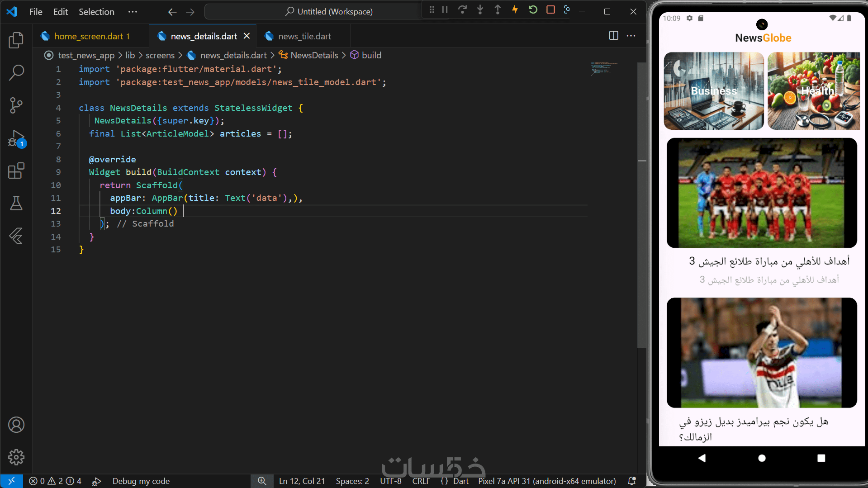Change end of line sequence CRLF
868x488 pixels.
(421, 481)
